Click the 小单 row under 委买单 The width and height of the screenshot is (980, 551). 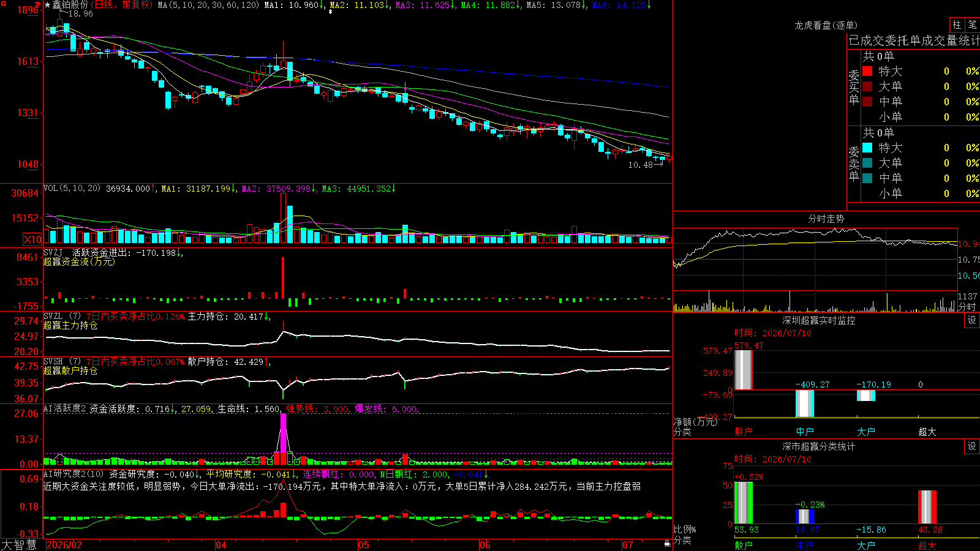point(921,116)
